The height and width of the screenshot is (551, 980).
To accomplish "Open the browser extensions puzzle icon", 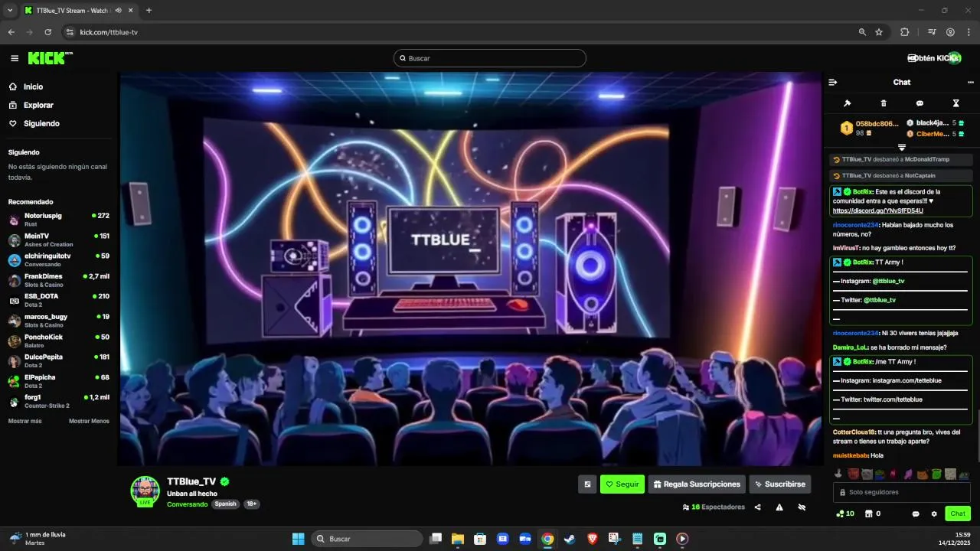I will point(905,32).
